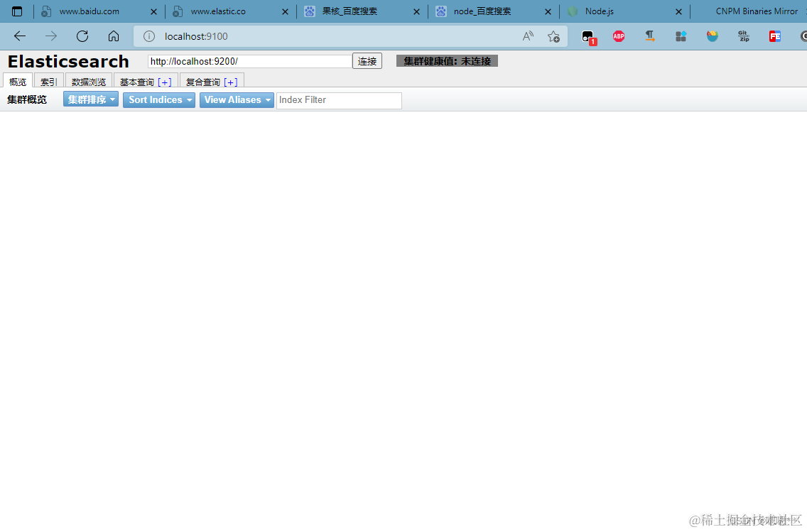Switch to the 果核_百度搜索 tab
The image size is (807, 532).
pos(350,11)
